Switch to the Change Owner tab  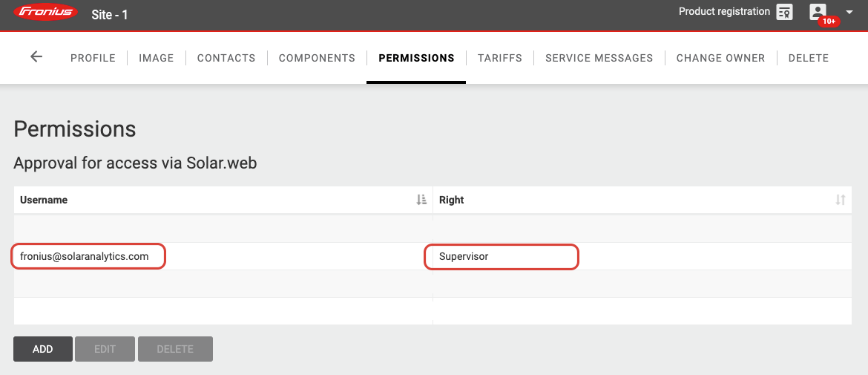(x=721, y=58)
